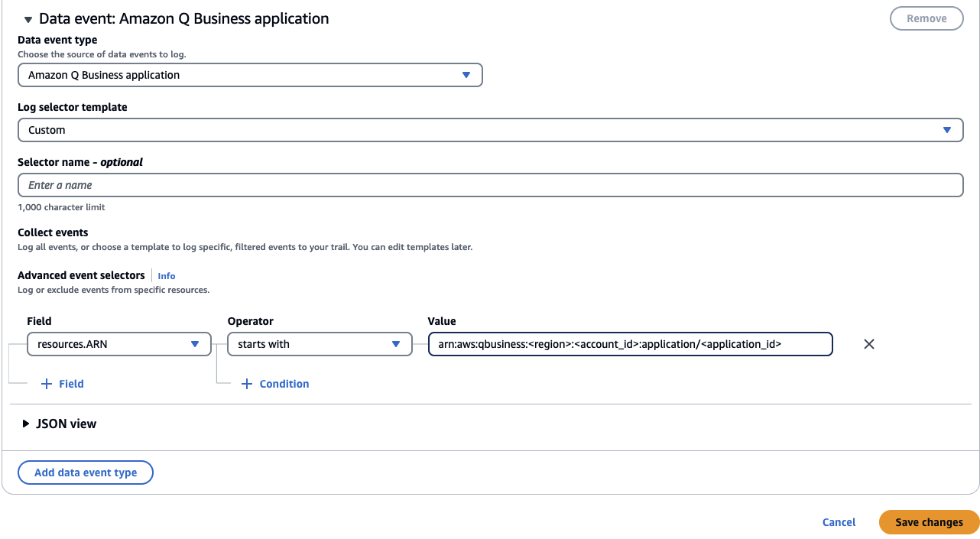Screen dimensions: 980x539
Task: Click the dropdown arrow on the Operator selector
Action: click(396, 344)
